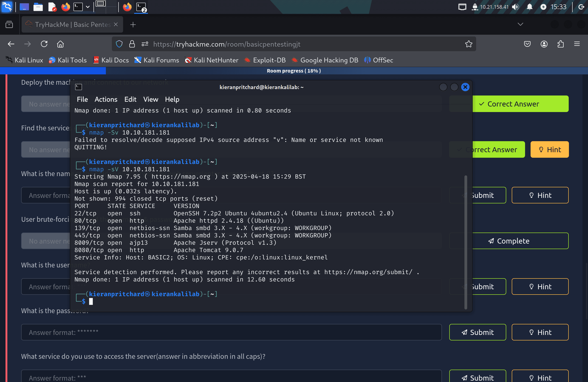This screenshot has height=382, width=588.
Task: Switch to the terminal taskbar entry
Action: (141, 7)
